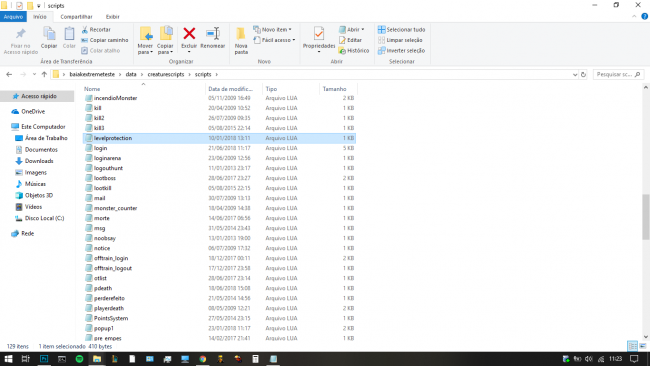The width and height of the screenshot is (650, 366).
Task: Switch to large icons view button
Action: click(643, 346)
